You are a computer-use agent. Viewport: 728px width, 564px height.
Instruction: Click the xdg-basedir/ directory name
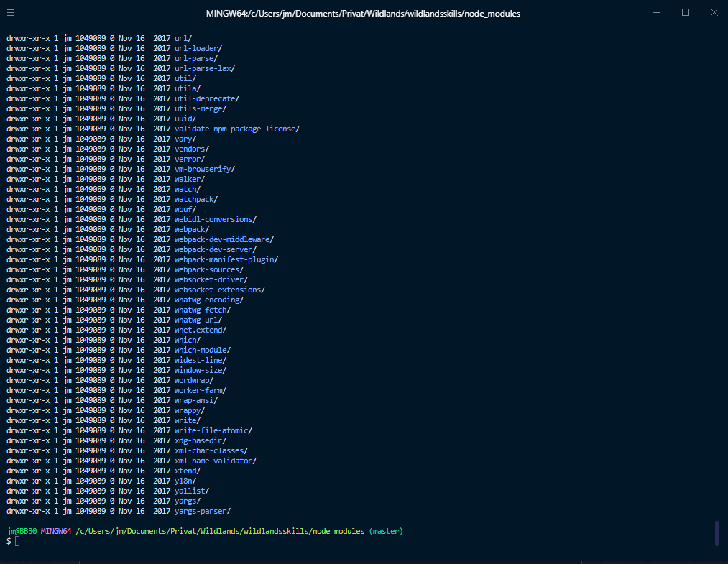(x=201, y=440)
